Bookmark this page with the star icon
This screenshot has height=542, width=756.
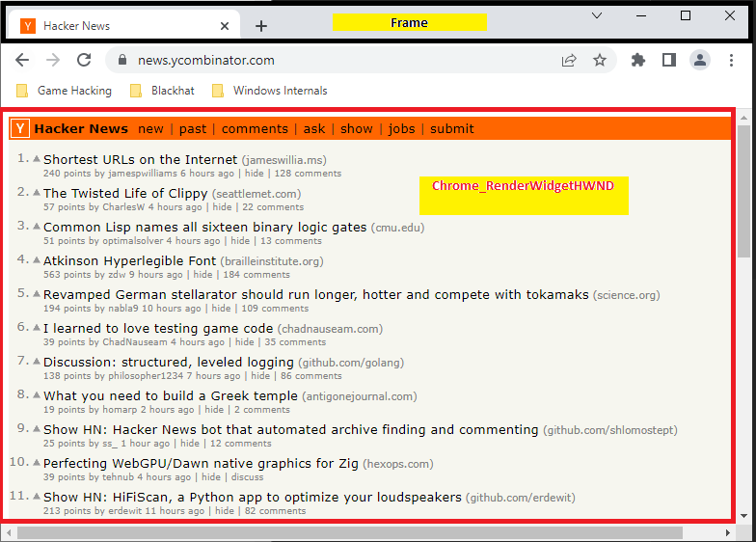[600, 60]
